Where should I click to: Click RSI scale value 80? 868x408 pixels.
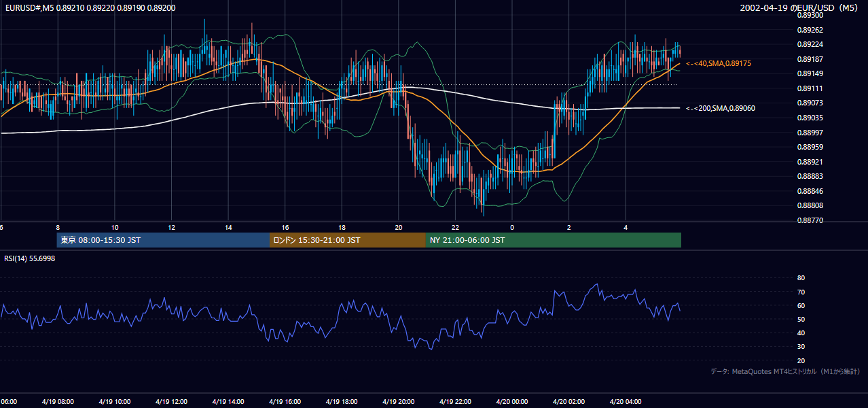[x=801, y=278]
